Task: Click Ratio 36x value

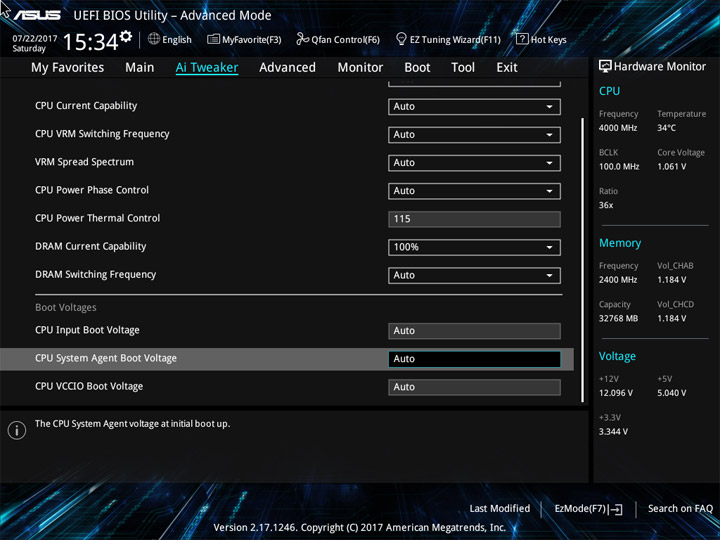Action: click(606, 205)
